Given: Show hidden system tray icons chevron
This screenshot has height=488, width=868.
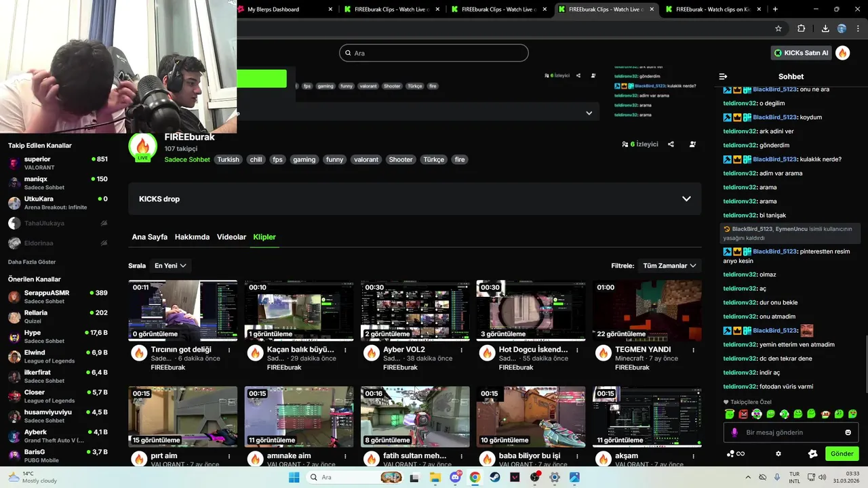Looking at the screenshot, I should pyautogui.click(x=748, y=477).
